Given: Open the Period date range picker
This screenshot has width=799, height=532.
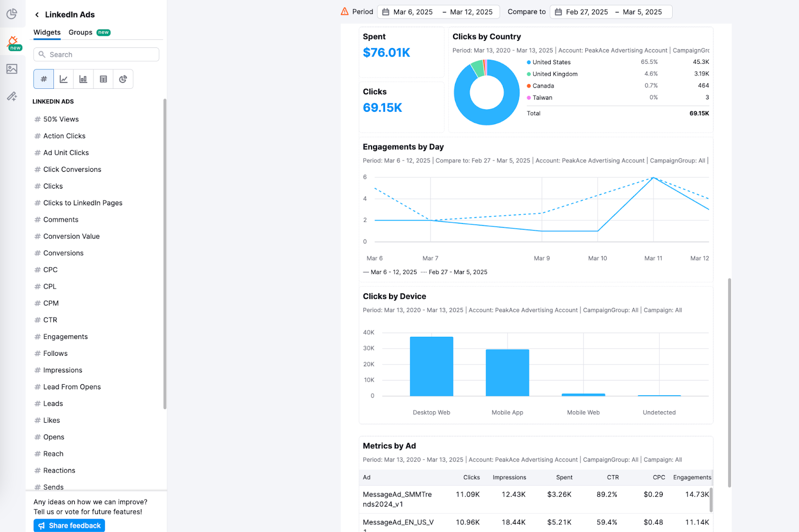Looking at the screenshot, I should pos(438,11).
